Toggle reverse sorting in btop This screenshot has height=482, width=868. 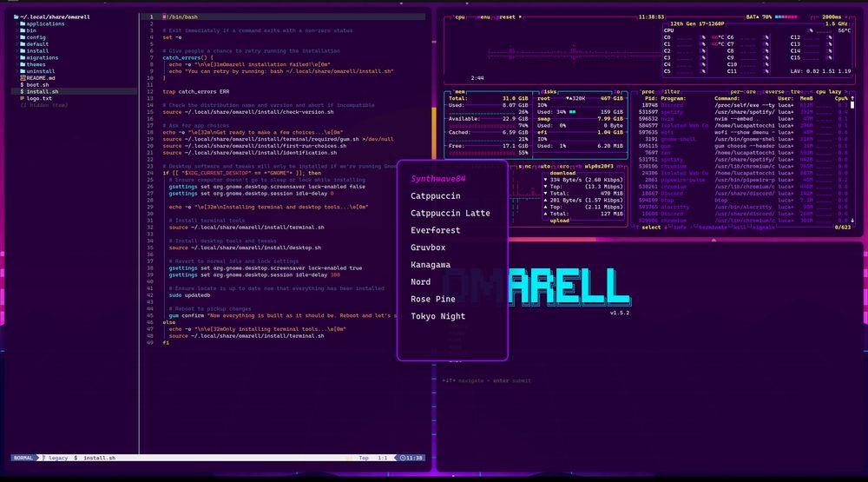click(774, 92)
